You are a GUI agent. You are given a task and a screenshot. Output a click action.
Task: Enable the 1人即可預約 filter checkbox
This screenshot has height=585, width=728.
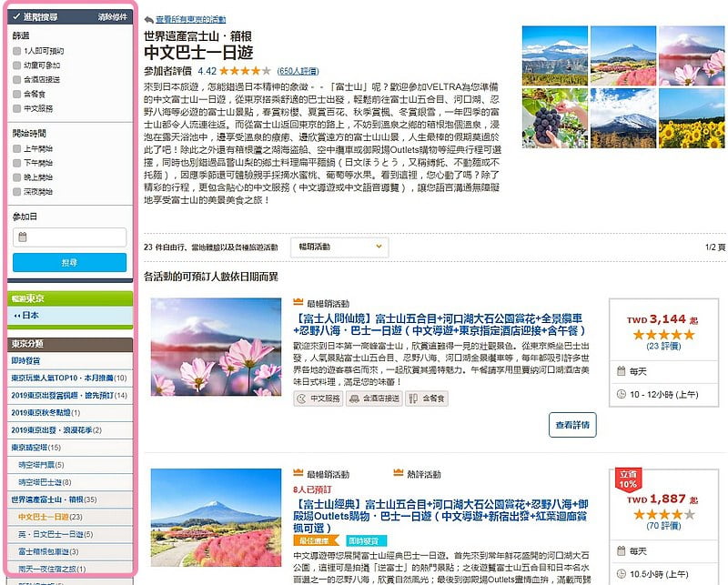point(17,52)
